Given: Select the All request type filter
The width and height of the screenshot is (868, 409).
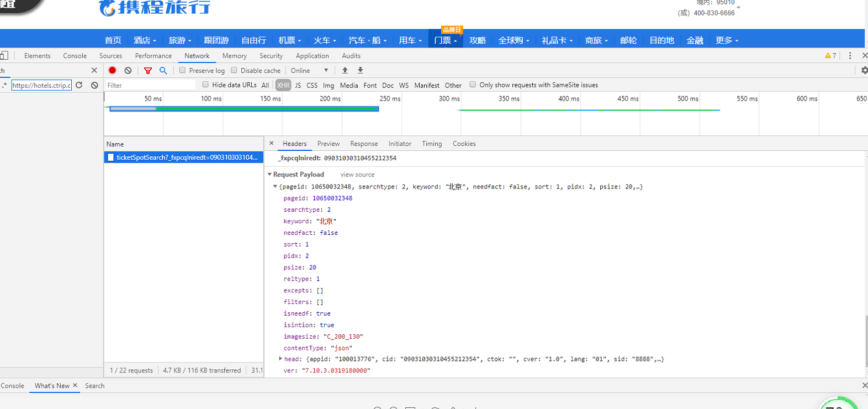Looking at the screenshot, I should 266,85.
